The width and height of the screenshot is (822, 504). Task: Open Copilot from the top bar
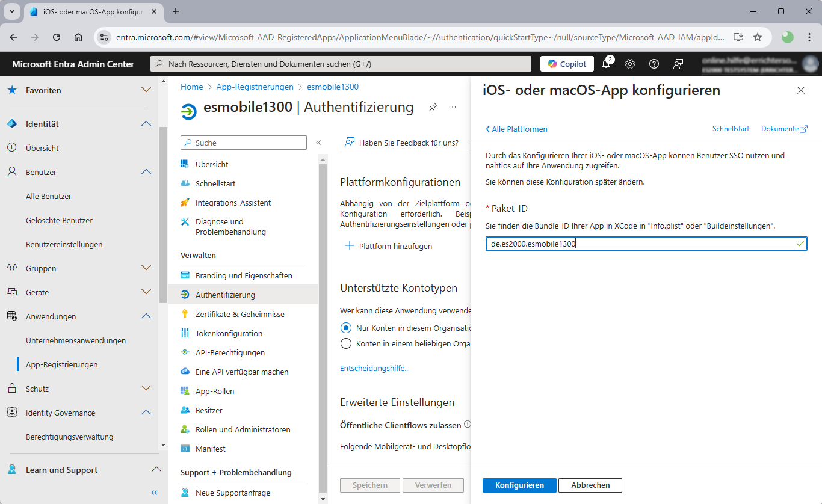[x=567, y=64]
